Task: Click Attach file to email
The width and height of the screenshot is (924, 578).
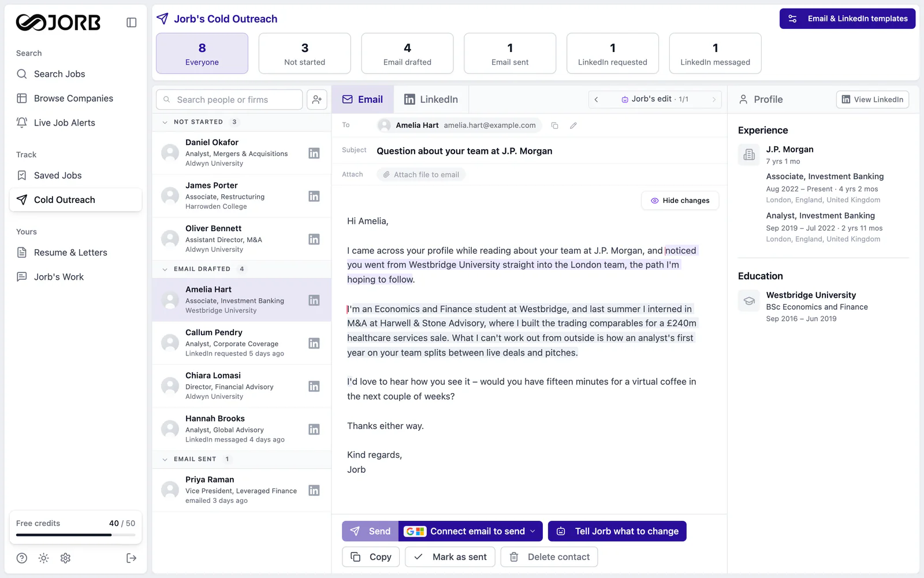Action: 421,175
